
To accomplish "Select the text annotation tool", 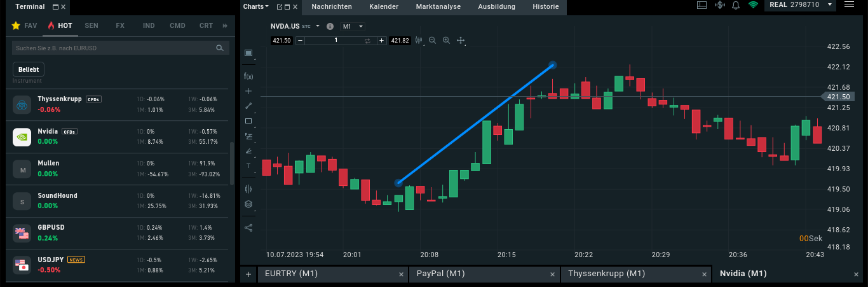I will pyautogui.click(x=248, y=166).
